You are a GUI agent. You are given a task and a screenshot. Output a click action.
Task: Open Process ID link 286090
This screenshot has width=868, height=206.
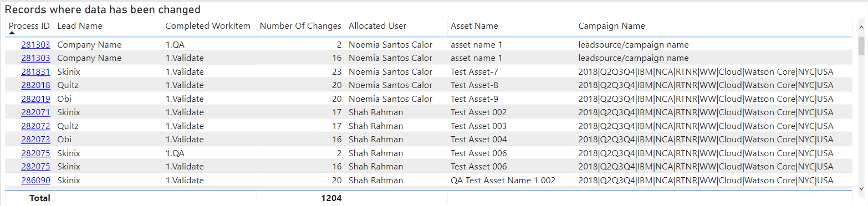click(x=35, y=180)
